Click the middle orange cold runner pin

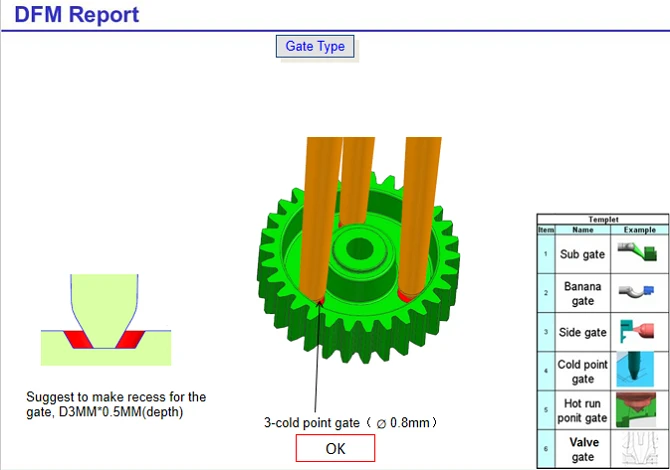357,180
